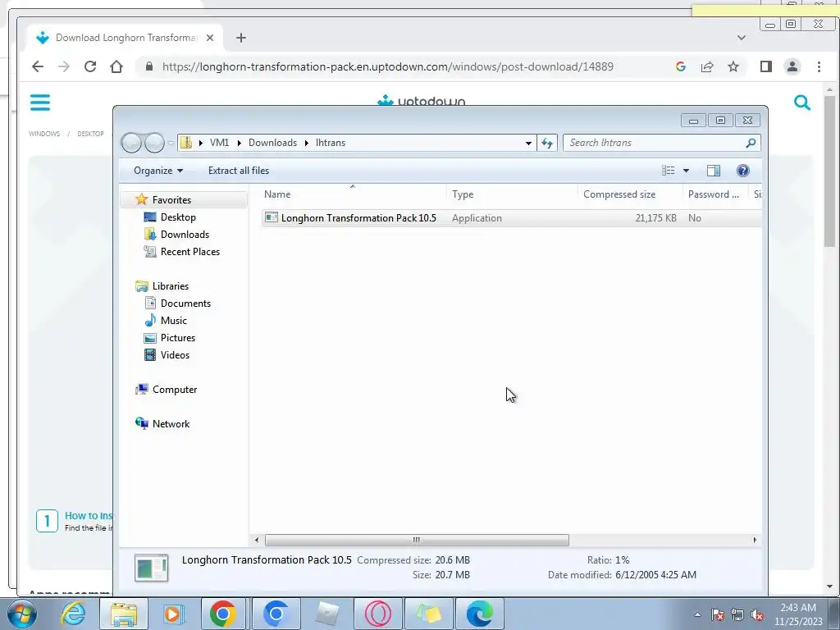
Task: Click the Chrome address bar URL
Action: click(x=388, y=66)
